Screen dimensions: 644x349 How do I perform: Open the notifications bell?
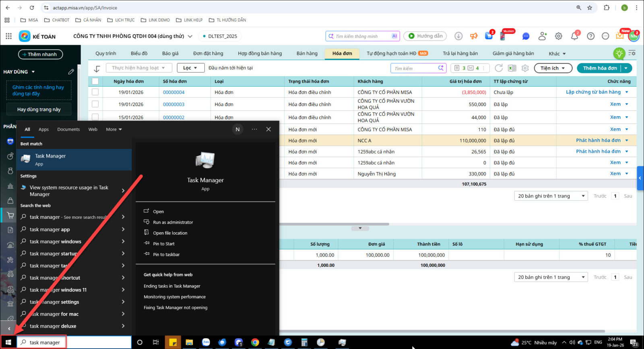tap(574, 36)
